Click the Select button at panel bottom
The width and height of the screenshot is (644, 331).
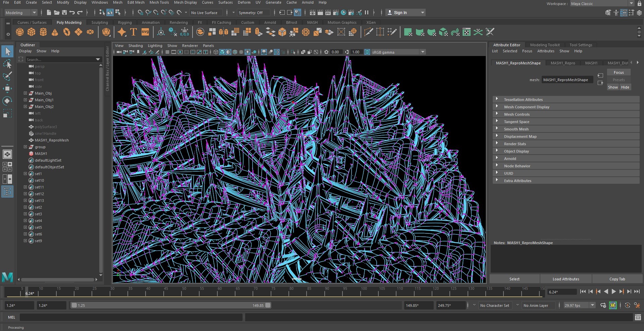coord(514,279)
